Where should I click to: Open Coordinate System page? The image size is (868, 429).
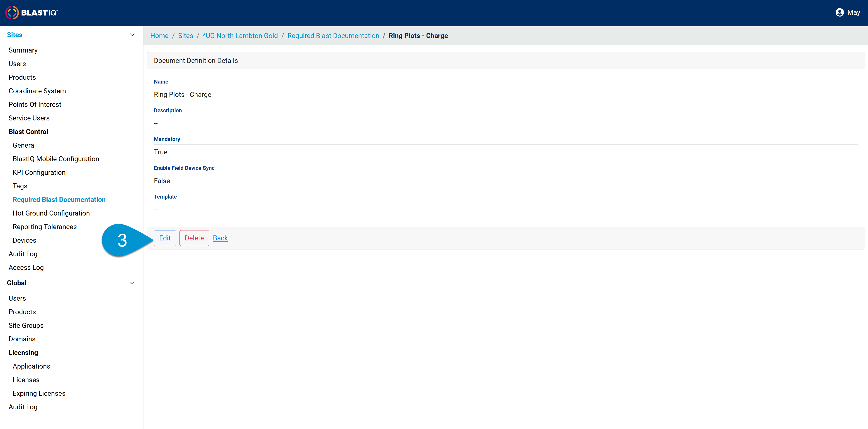pos(37,91)
